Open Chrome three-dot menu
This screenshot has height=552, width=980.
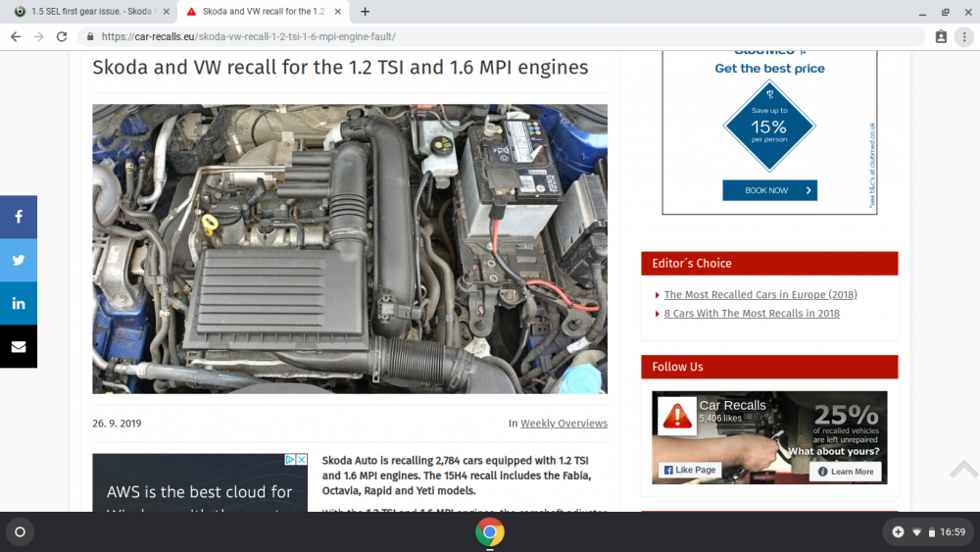(964, 37)
